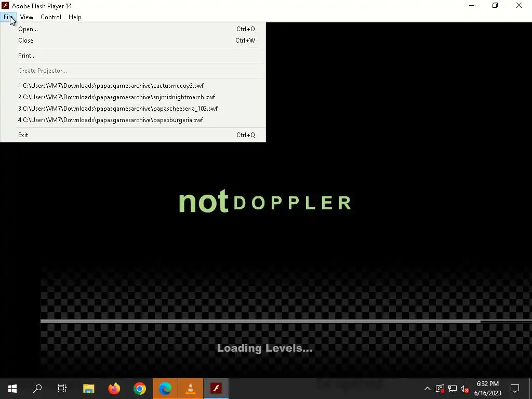Screen dimensions: 532x399
Task: Open recent file papascheeseria_102.swf
Action: 132,109
